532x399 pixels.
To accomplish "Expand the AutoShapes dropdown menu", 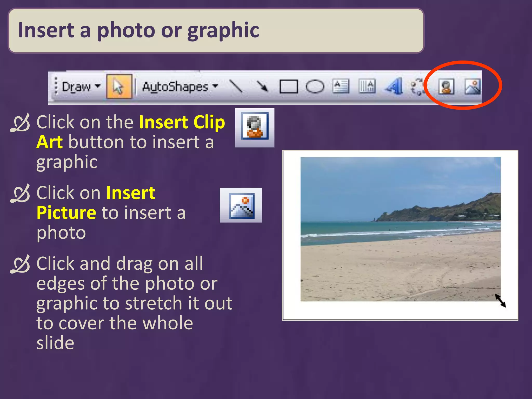I will pos(180,87).
